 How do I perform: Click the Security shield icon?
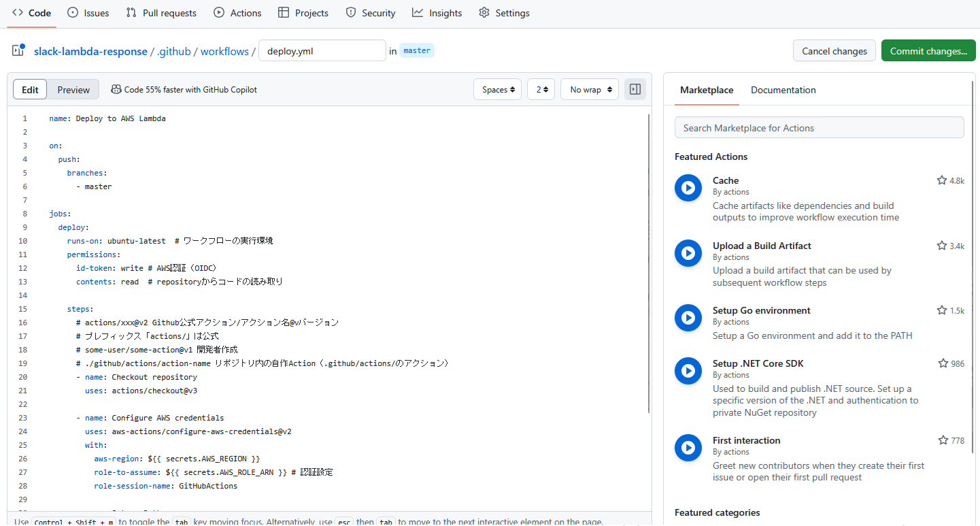tap(350, 12)
